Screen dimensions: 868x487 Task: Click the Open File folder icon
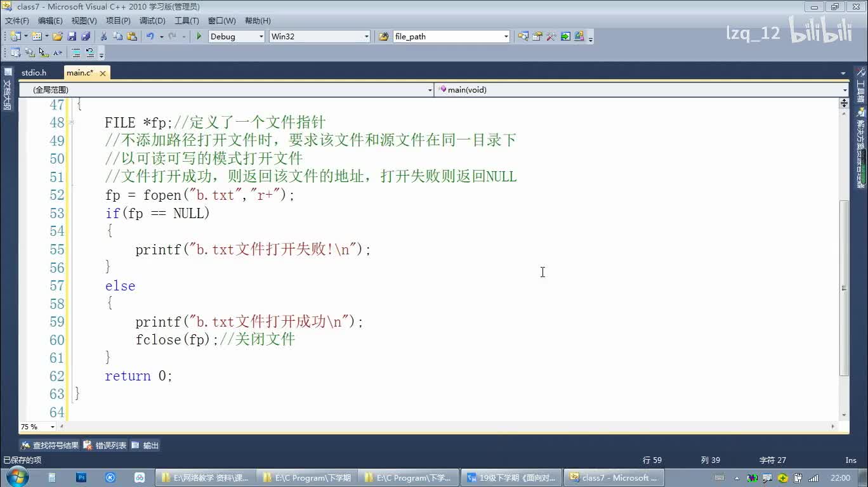[x=58, y=37]
